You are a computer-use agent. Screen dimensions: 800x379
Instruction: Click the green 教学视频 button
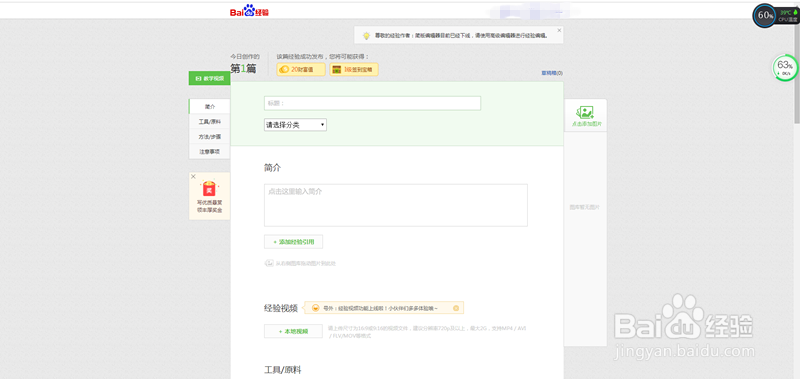pos(209,78)
